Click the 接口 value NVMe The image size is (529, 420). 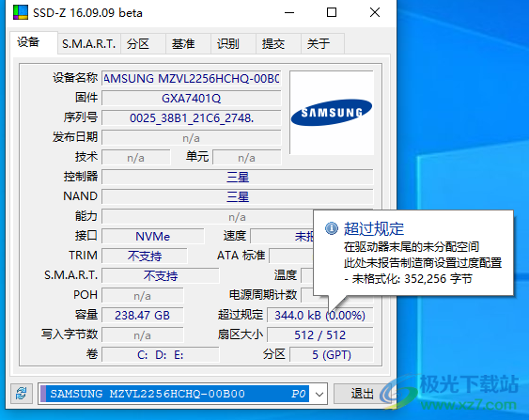tap(153, 236)
